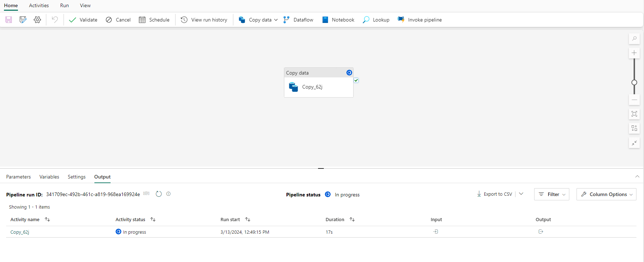The image size is (644, 262).
Task: Expand the Copy data dropdown
Action: pyautogui.click(x=276, y=20)
